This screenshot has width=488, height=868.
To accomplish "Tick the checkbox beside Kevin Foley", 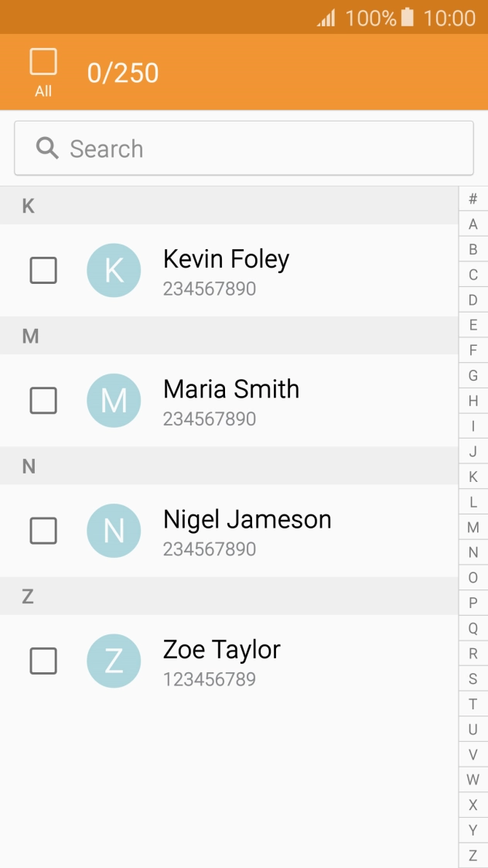I will tap(43, 271).
